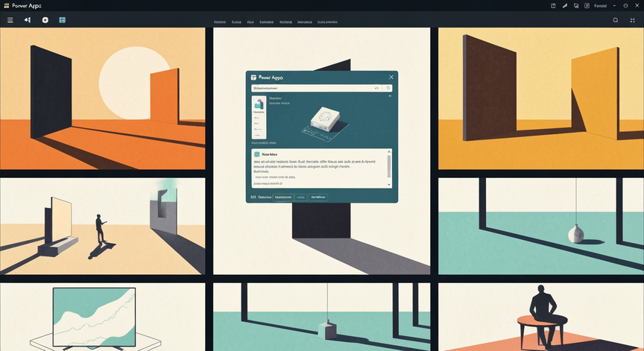The height and width of the screenshot is (351, 644).
Task: Click the small gear icon below the dialog field
Action: [x=390, y=96]
